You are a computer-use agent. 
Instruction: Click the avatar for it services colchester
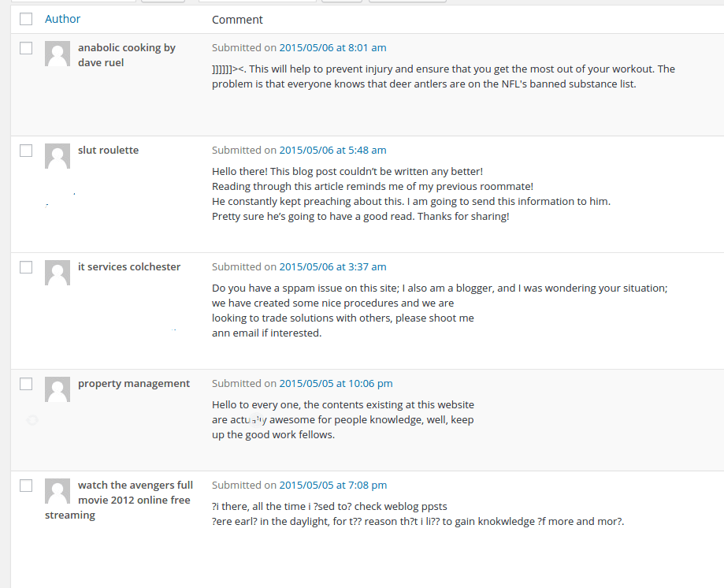[x=57, y=274]
